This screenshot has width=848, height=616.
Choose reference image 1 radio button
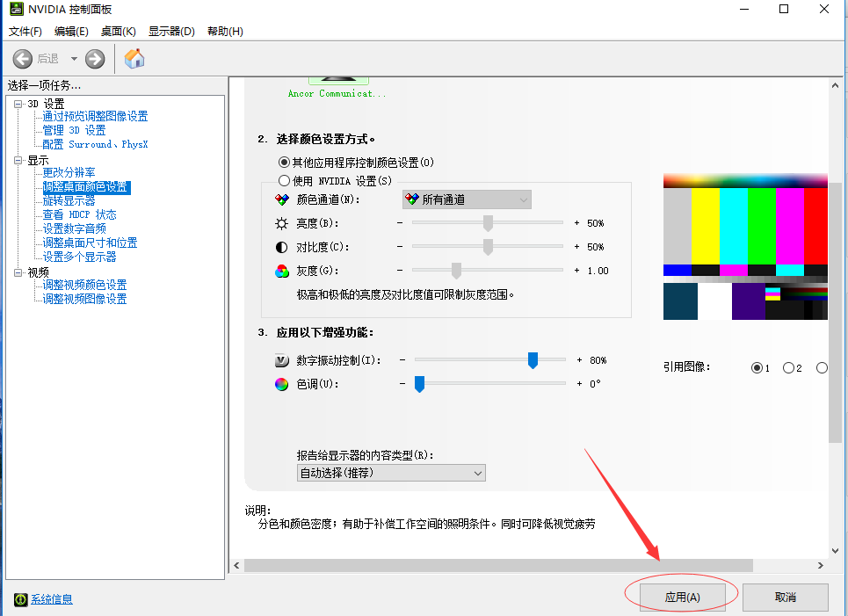[x=757, y=368]
